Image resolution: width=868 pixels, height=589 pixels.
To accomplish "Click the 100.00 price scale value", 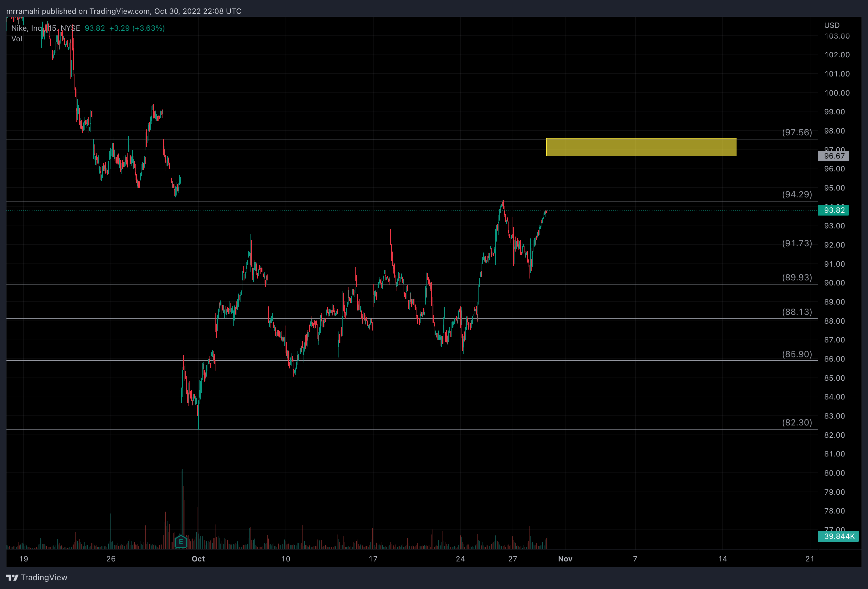I will [837, 93].
